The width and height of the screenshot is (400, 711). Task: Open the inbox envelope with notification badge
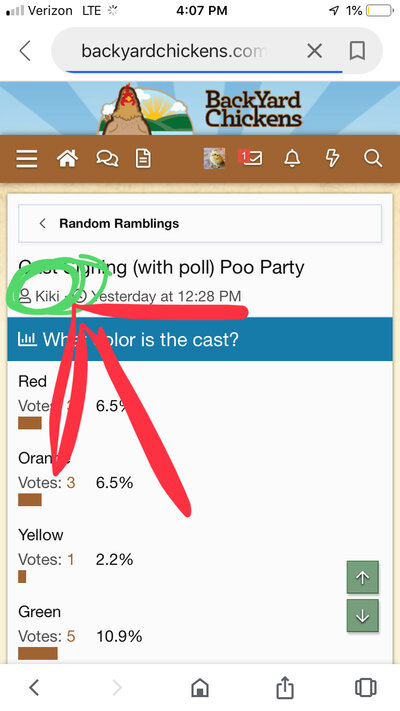point(250,158)
